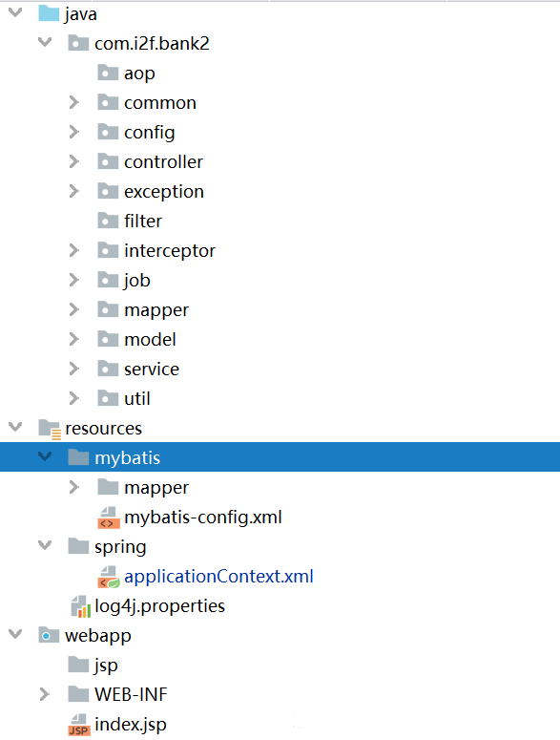The image size is (560, 740).
Task: Expand the WEB-INF folder
Action: 44,695
